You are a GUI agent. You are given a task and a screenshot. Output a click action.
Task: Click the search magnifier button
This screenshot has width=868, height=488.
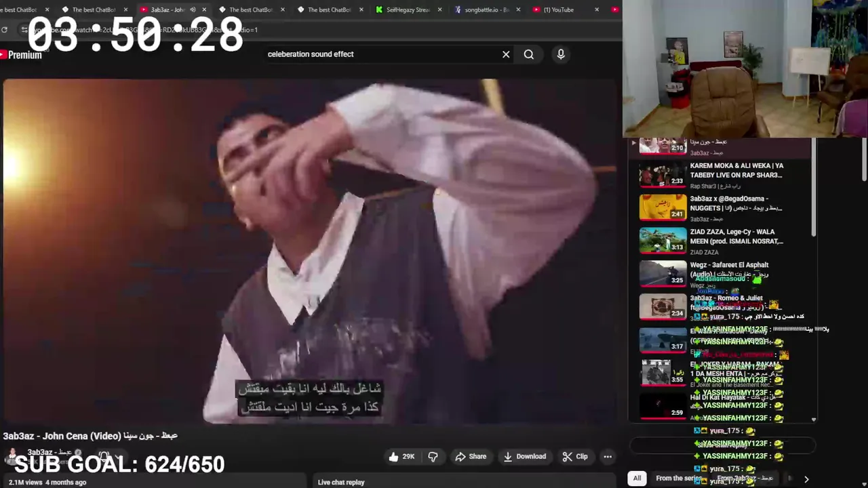click(529, 54)
